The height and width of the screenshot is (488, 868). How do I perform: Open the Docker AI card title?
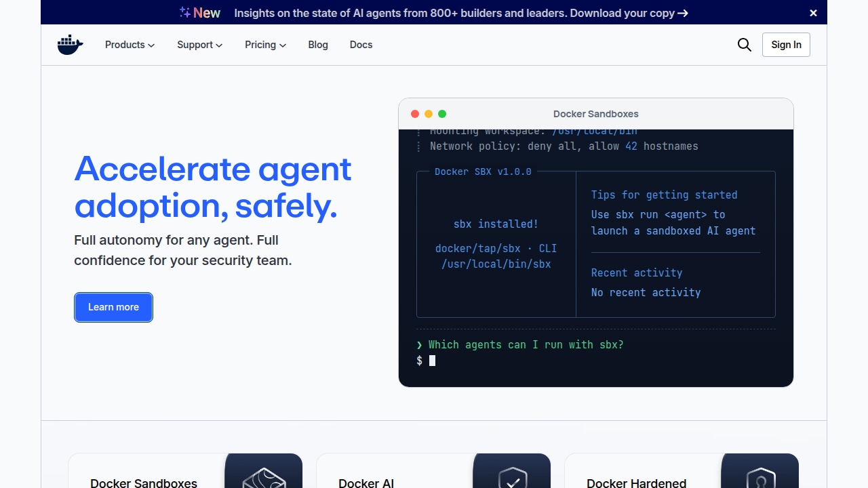pos(366,483)
